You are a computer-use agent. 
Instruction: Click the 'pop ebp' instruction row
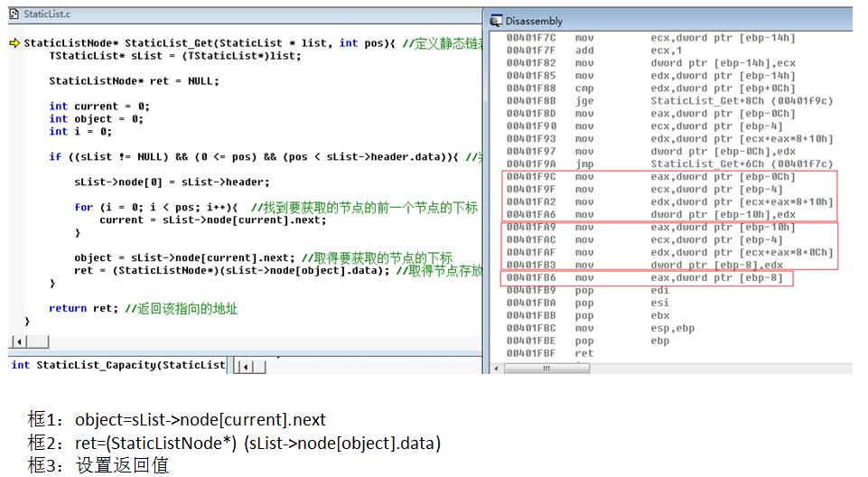(x=587, y=341)
